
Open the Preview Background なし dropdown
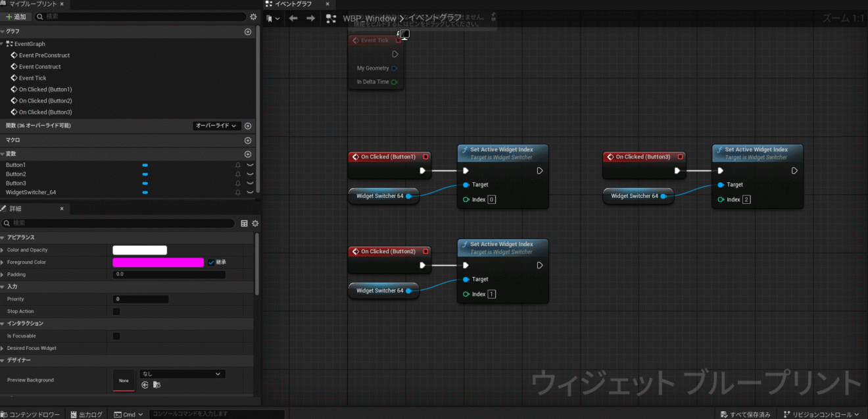pos(181,373)
